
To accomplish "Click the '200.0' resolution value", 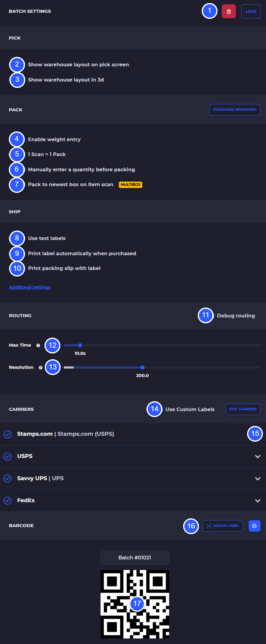I will 142,376.
